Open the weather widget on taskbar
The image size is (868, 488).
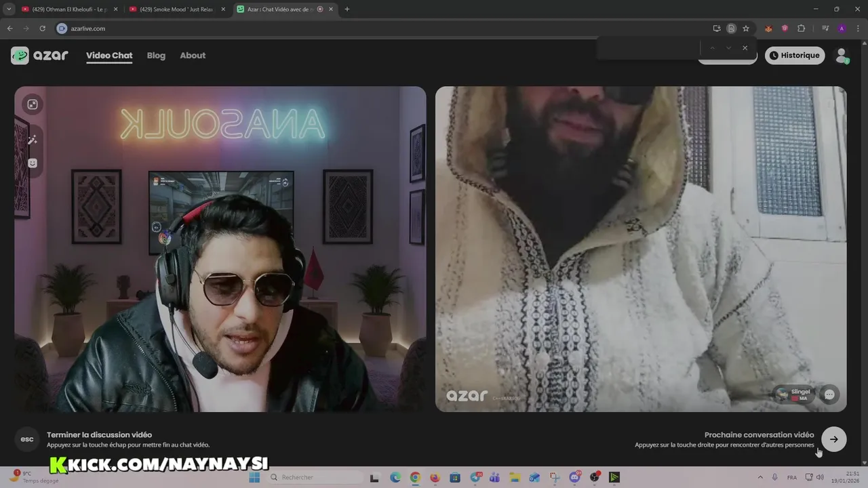tap(34, 477)
